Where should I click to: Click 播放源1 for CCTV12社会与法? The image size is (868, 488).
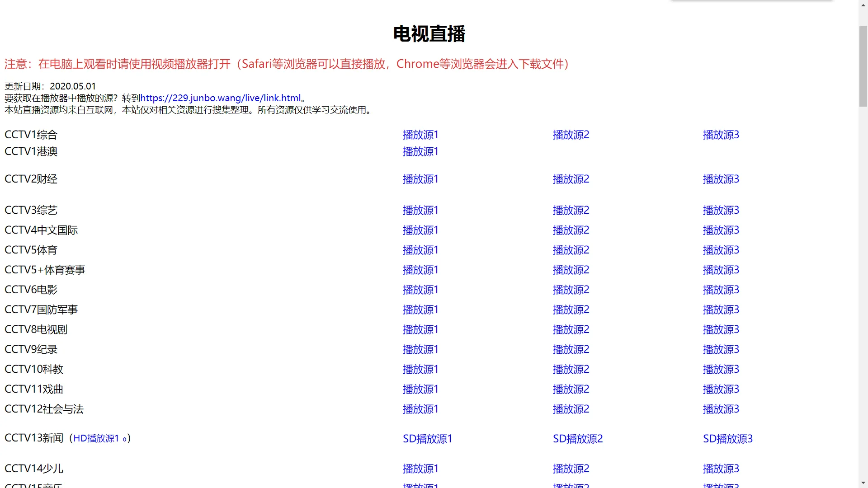point(420,409)
